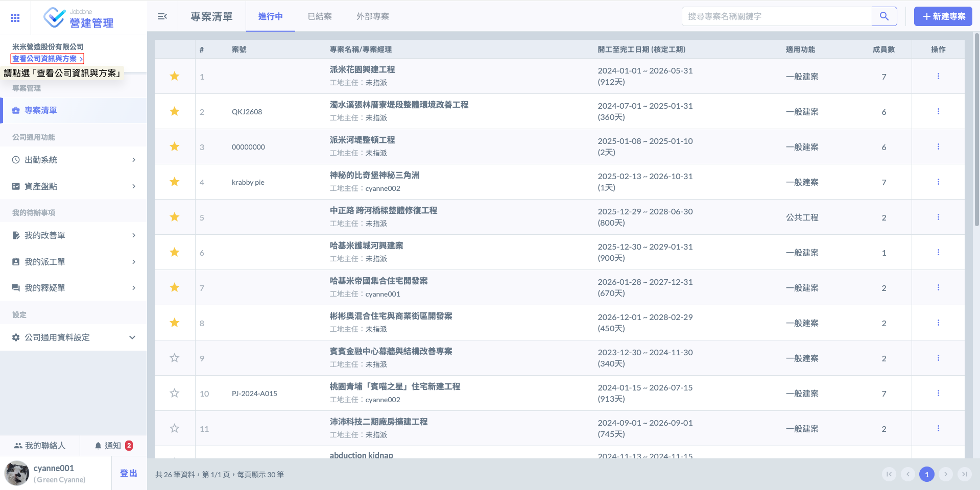Open the notification bell with 2 alerts
Screen dimensions: 980x490
coord(113,446)
